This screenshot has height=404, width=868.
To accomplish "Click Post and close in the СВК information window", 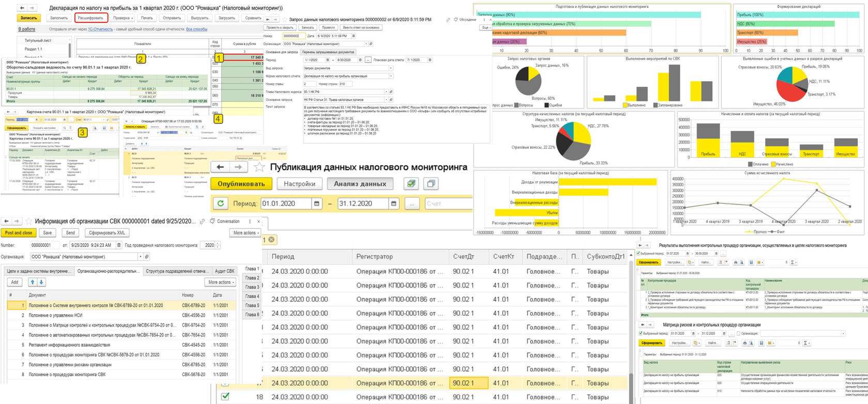I will pyautogui.click(x=19, y=233).
